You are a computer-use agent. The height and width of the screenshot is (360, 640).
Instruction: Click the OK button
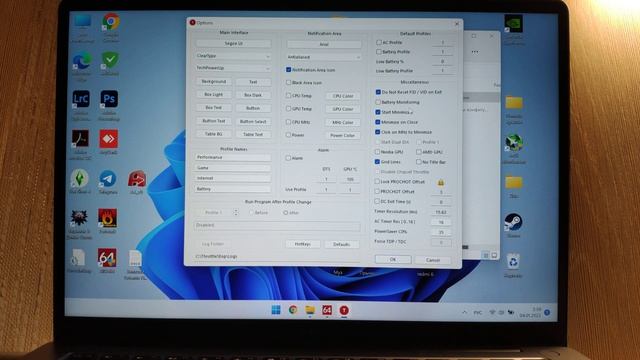pyautogui.click(x=393, y=259)
